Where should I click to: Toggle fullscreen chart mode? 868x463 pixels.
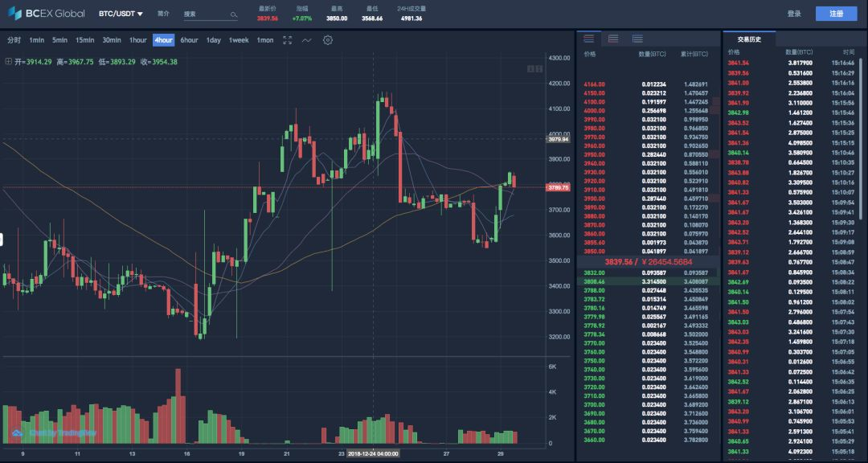(287, 40)
